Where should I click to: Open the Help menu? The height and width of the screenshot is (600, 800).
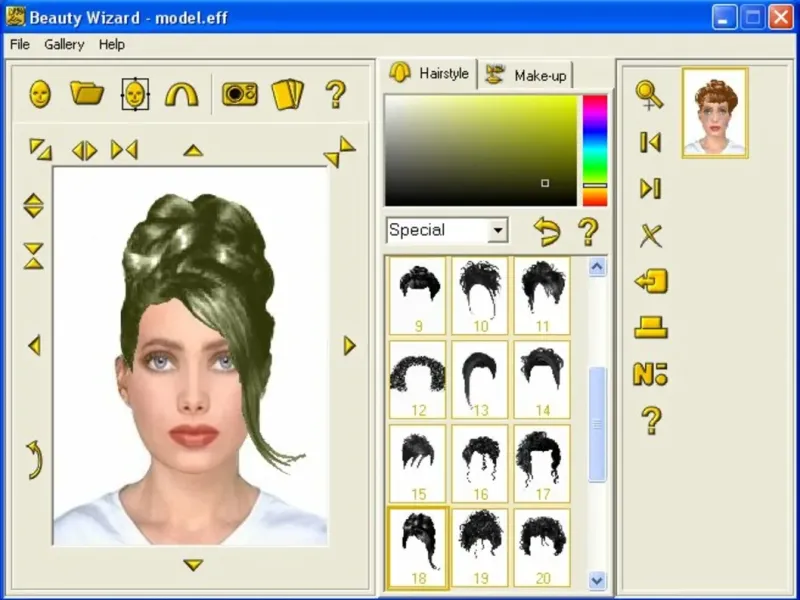point(112,44)
